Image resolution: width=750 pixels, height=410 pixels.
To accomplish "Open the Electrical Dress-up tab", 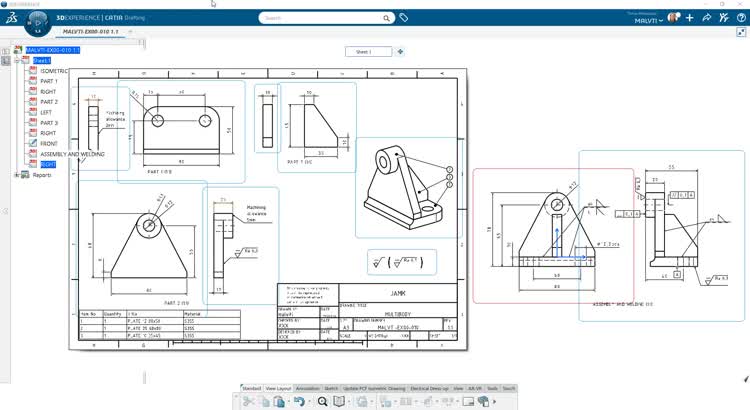I will pyautogui.click(x=430, y=388).
